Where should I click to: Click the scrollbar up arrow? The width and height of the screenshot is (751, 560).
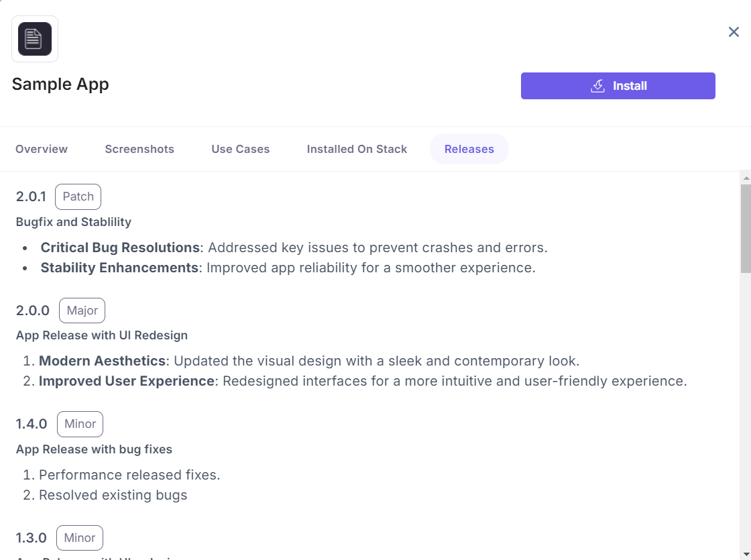[x=745, y=177]
